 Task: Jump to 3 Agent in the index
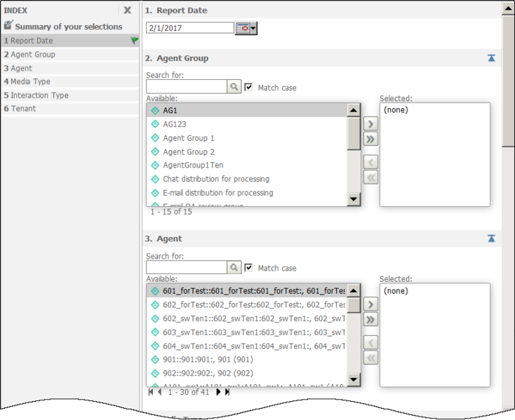click(x=70, y=68)
